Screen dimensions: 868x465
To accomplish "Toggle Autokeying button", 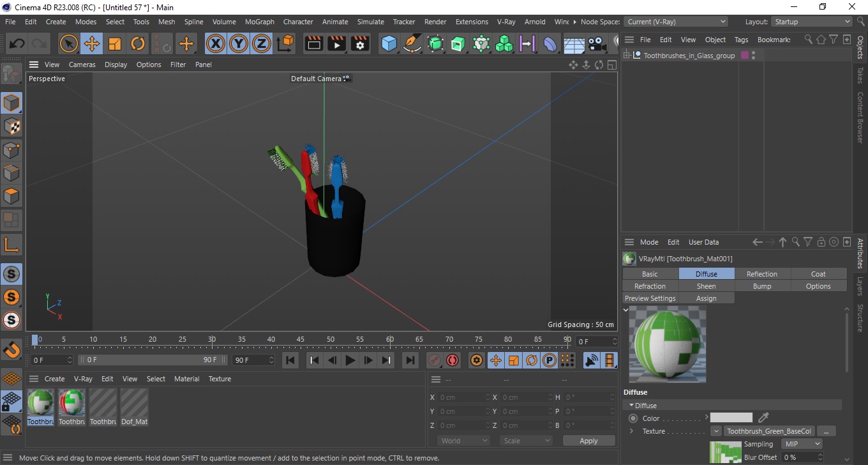I will [453, 360].
